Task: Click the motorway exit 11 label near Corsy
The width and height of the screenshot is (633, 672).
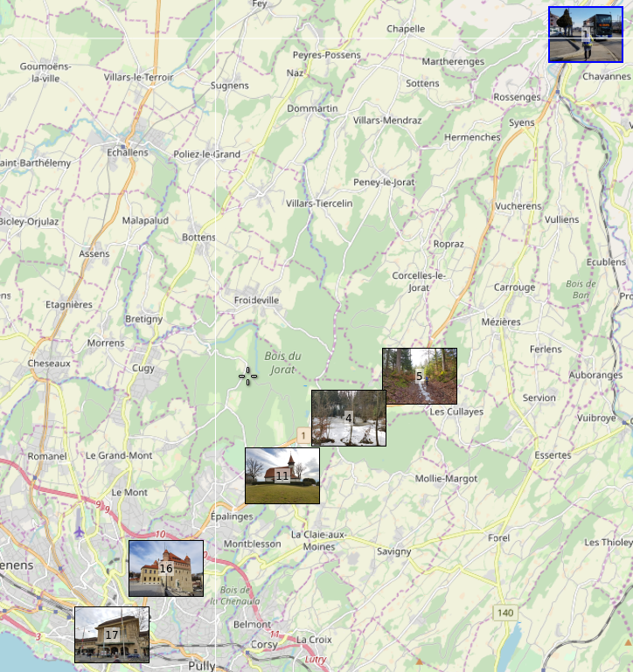Action: click(x=275, y=634)
